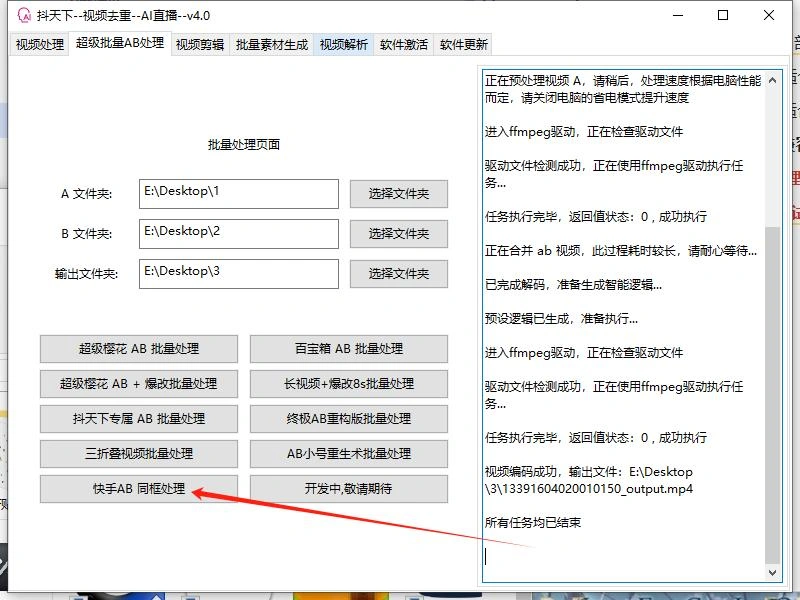The height and width of the screenshot is (600, 800).
Task: Choose output folder with 选择文件夹 button
Action: (x=398, y=274)
